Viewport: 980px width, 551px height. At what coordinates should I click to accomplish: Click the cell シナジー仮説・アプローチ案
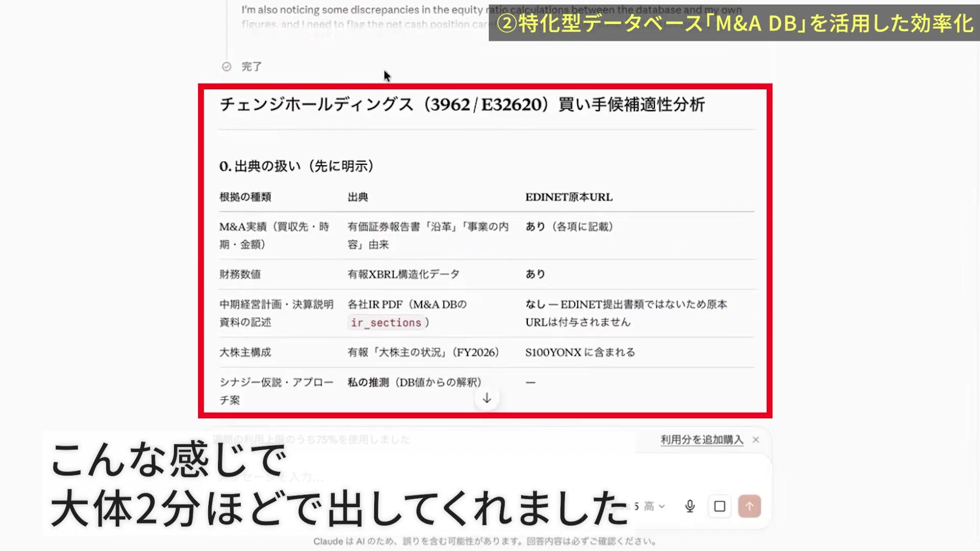tap(277, 391)
